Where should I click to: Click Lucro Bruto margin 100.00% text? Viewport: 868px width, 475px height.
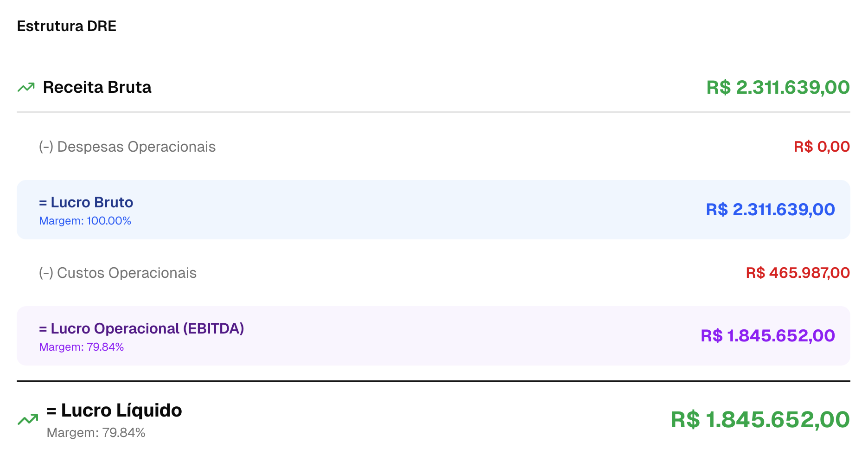pos(85,221)
